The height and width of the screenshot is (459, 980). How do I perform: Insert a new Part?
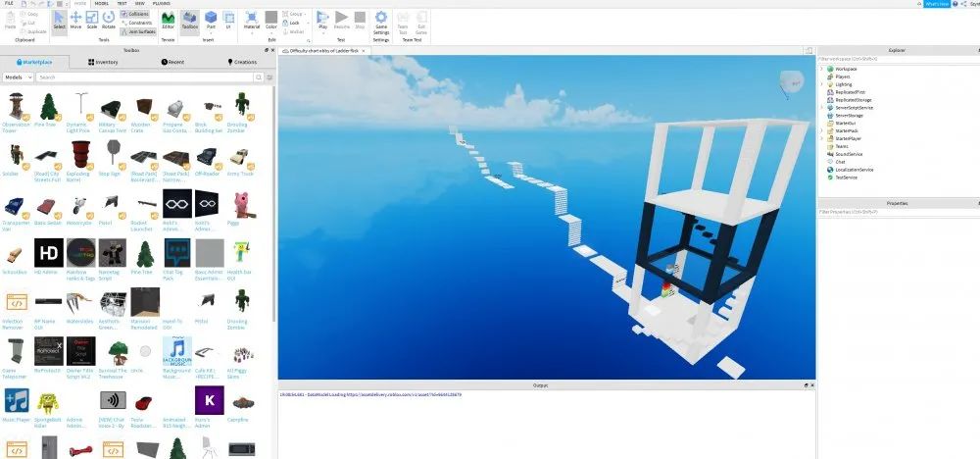212,20
